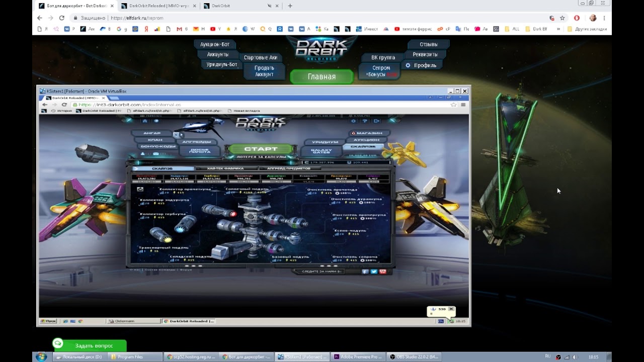Open the Аукцион-Бот menu item

(215, 44)
